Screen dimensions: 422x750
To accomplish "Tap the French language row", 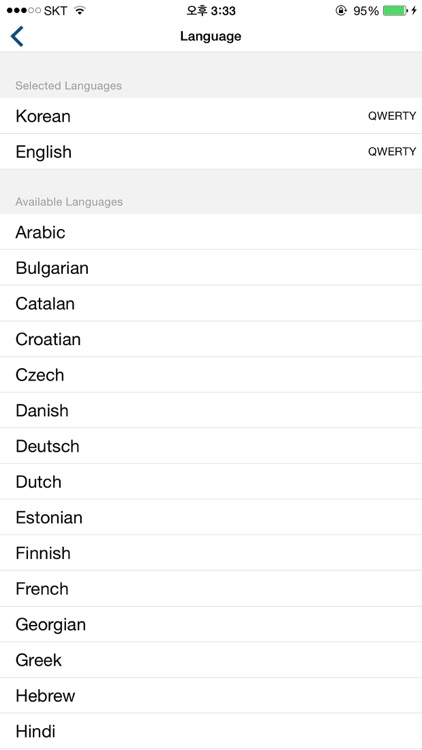I will pyautogui.click(x=211, y=588).
